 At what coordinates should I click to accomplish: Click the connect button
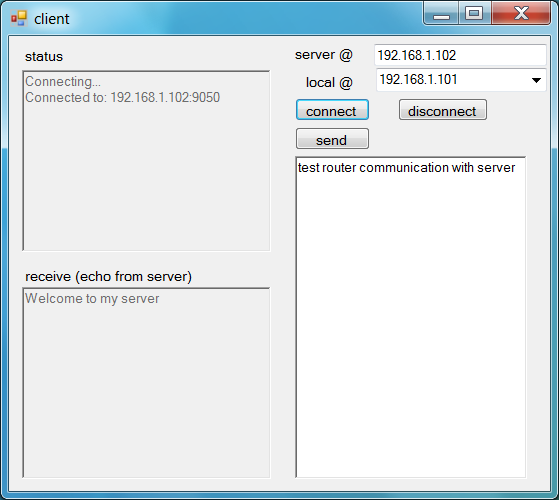pos(332,110)
